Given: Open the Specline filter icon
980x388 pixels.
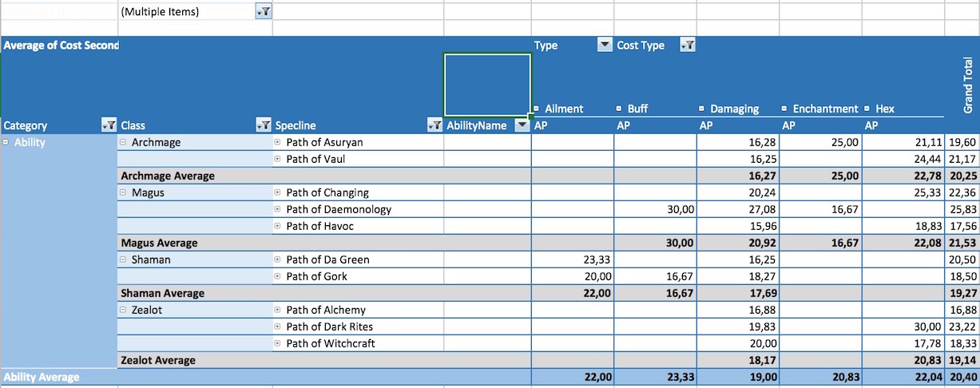Looking at the screenshot, I should [x=434, y=125].
